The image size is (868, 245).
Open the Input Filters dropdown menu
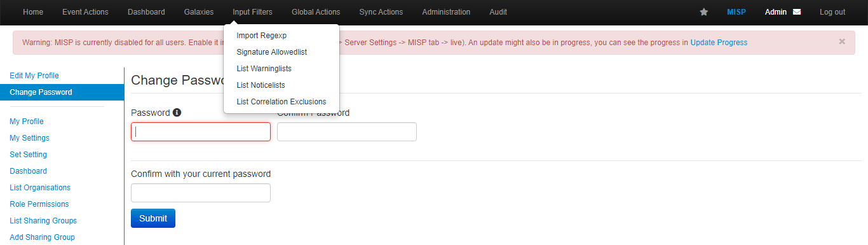coord(252,12)
